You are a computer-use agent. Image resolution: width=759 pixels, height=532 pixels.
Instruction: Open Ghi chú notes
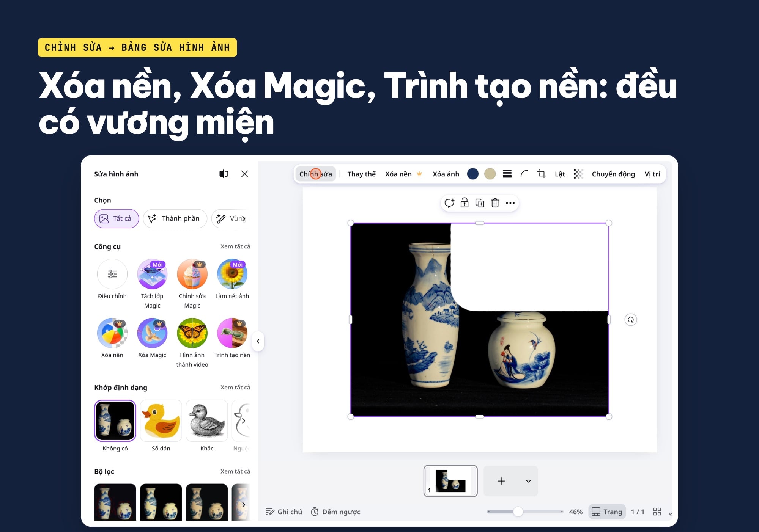pyautogui.click(x=284, y=512)
